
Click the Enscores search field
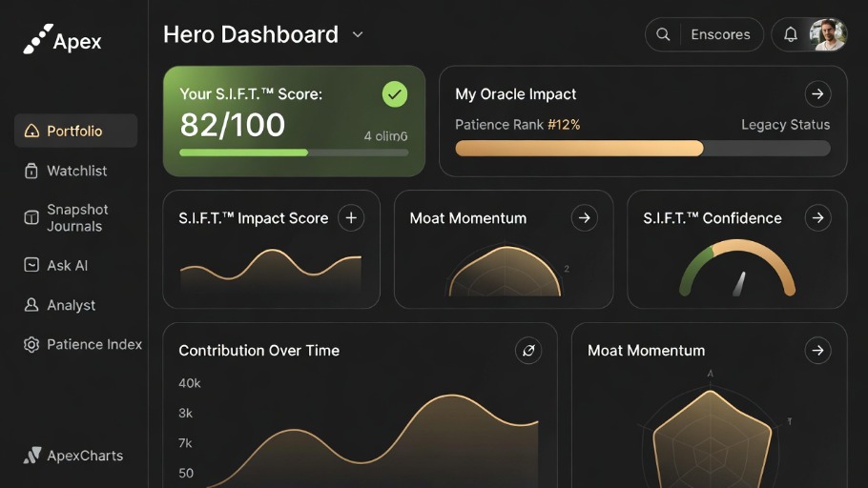click(x=720, y=34)
